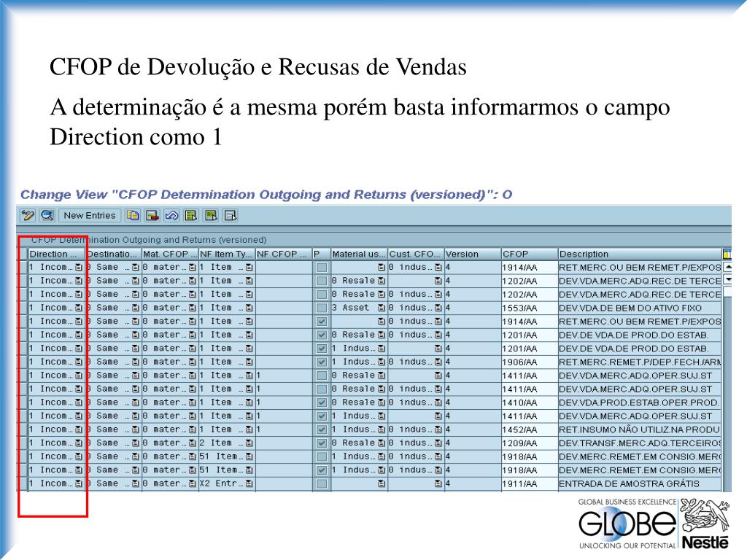Untick P checkbox in 1209/AA row
This screenshot has width=747, height=560.
pos(322,443)
